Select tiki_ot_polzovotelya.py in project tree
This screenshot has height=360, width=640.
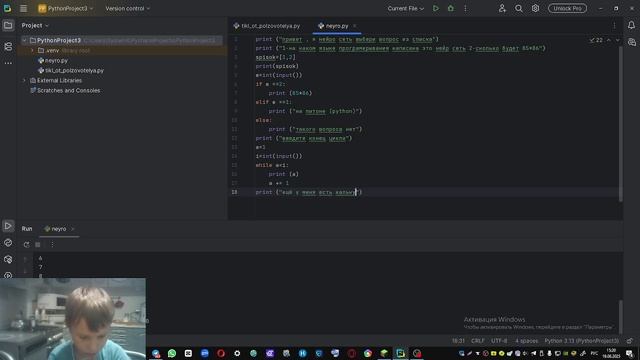click(71, 71)
